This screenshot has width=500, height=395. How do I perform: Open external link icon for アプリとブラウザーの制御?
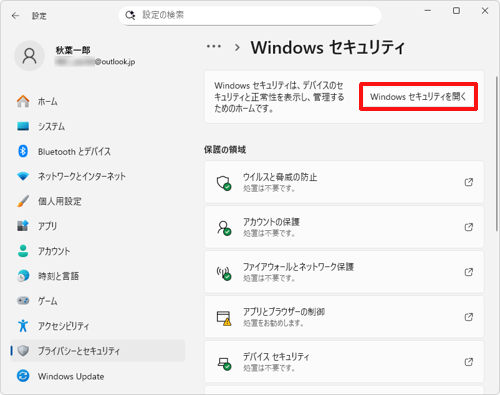(469, 317)
